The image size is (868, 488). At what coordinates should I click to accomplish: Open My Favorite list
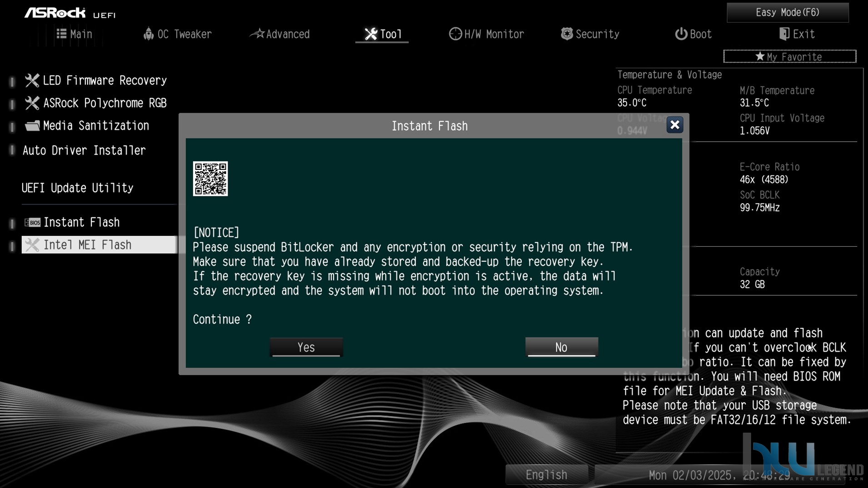[789, 56]
